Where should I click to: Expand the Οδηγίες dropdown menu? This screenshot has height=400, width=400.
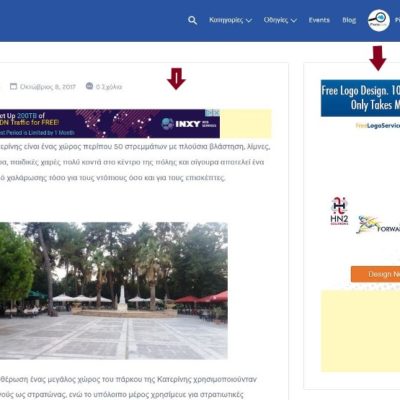pos(280,20)
